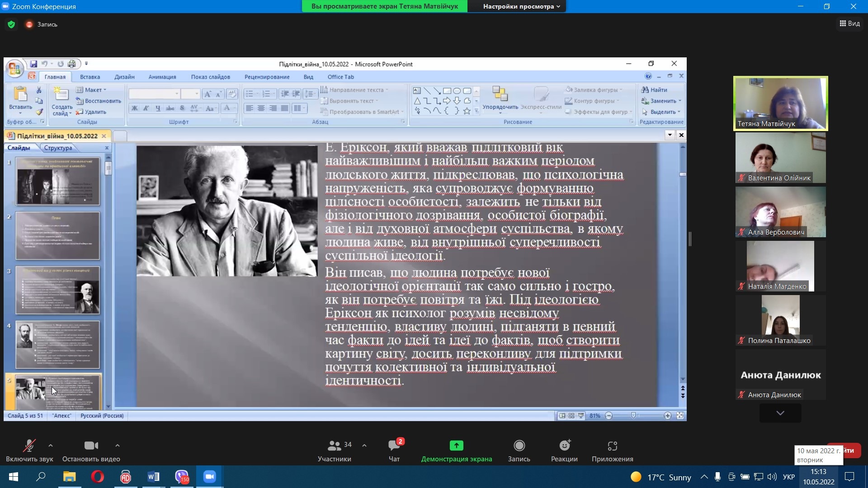
Task: Click the Запись record button
Action: [x=519, y=446]
